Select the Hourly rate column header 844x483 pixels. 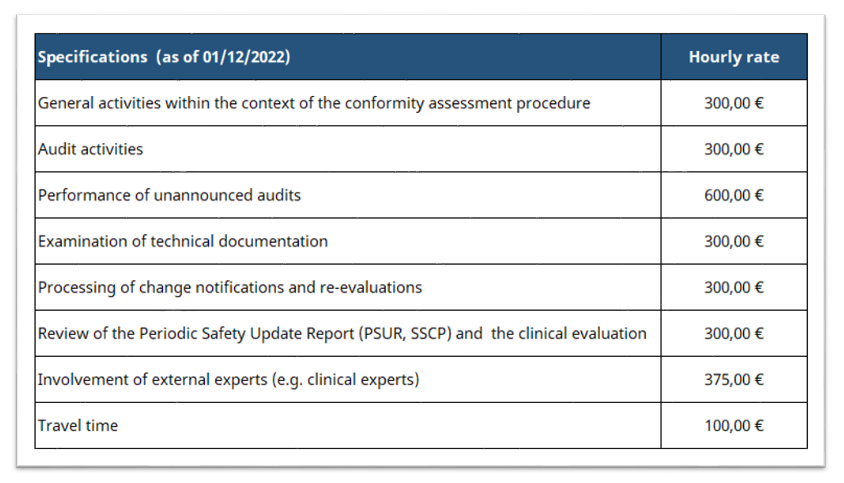tap(733, 57)
